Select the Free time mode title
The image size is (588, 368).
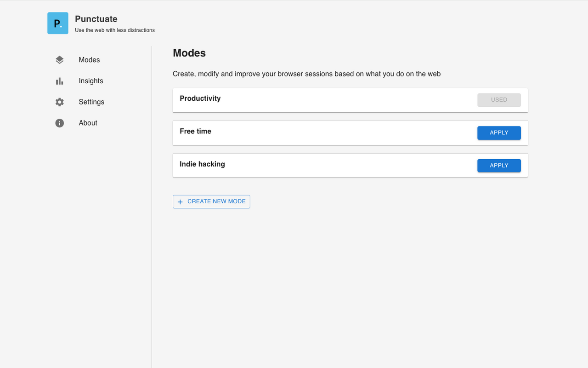195,131
